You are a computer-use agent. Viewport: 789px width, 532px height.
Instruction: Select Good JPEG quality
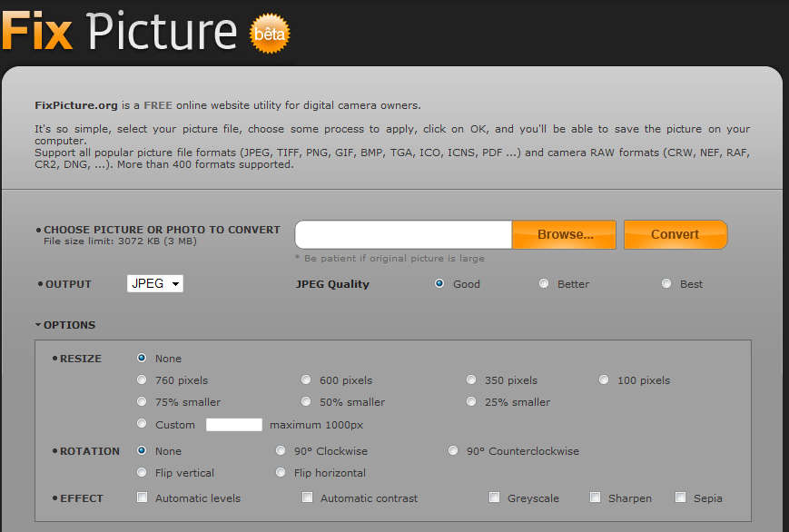coord(439,283)
